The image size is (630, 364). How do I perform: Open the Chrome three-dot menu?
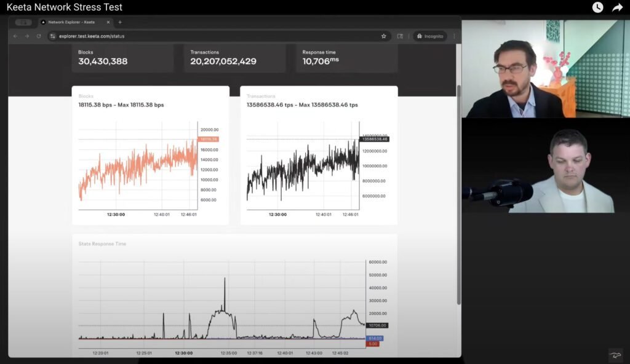[x=454, y=36]
